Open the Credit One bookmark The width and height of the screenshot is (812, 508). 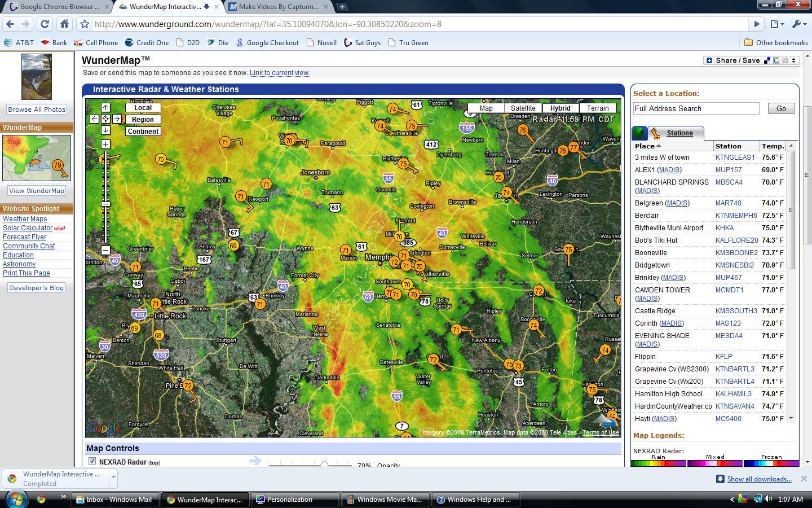pos(147,42)
